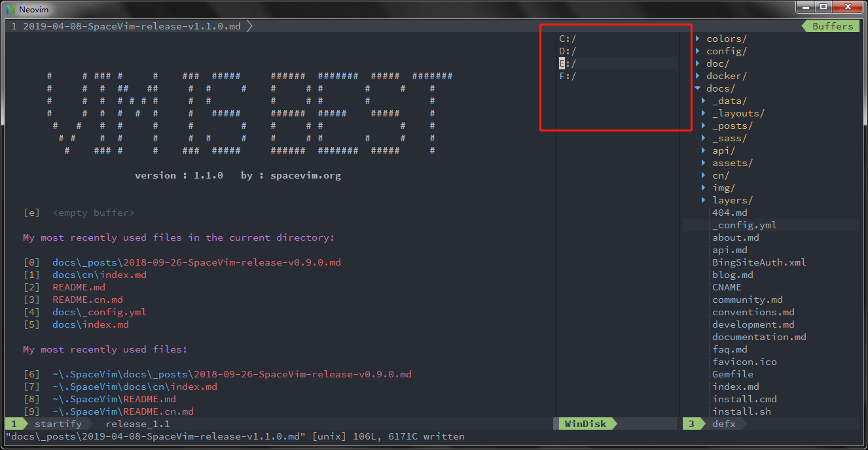Select the 2019-04-08-SpaceVim-release-v1.1.0.md tab
Screen dimensions: 868x450
pyautogui.click(x=130, y=26)
